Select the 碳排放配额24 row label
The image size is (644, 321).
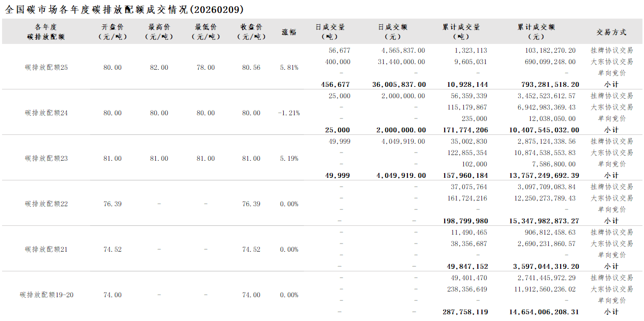pyautogui.click(x=46, y=113)
